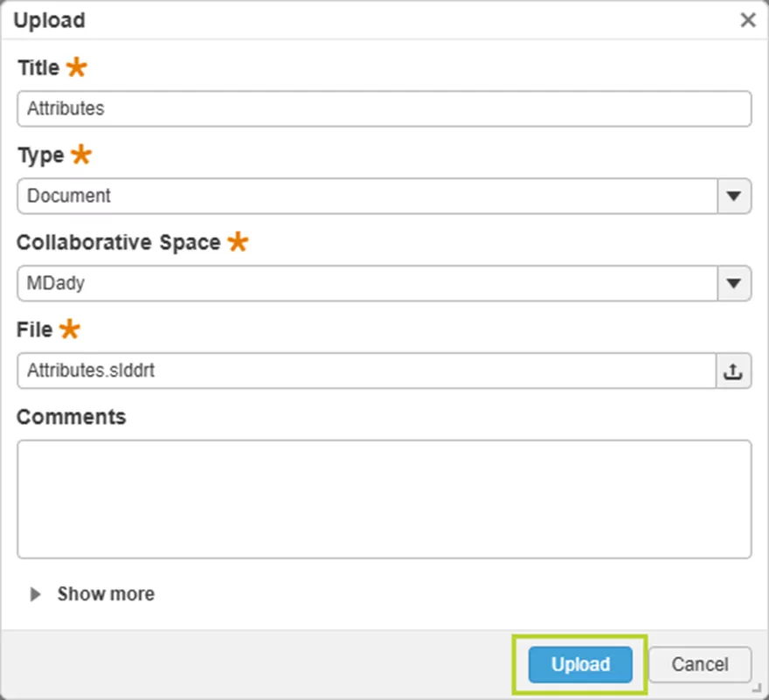Expand the Show more section
The image size is (769, 700).
105,594
